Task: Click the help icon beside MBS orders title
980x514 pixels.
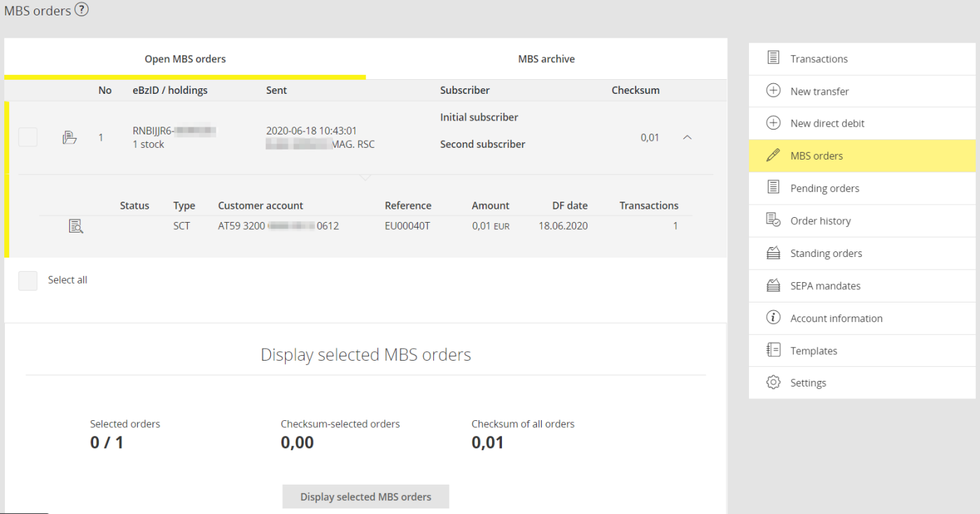Action: [82, 11]
